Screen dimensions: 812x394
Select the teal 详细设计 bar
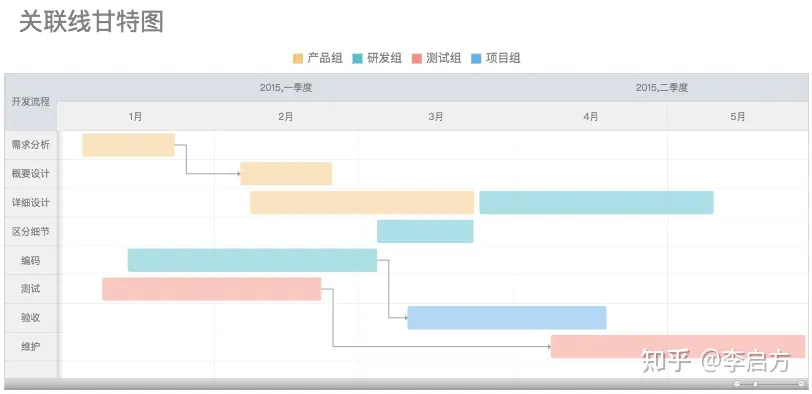[x=597, y=202]
